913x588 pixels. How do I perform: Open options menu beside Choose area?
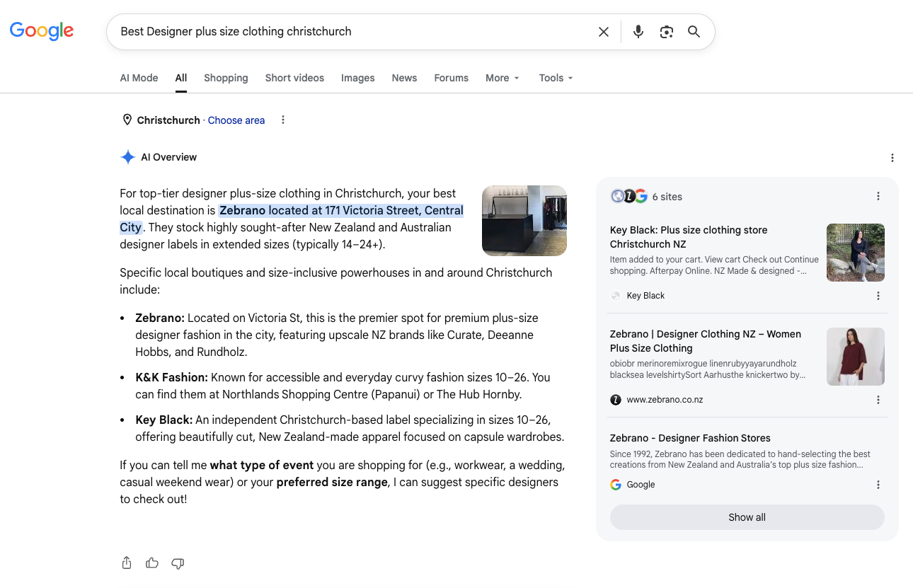click(x=283, y=120)
